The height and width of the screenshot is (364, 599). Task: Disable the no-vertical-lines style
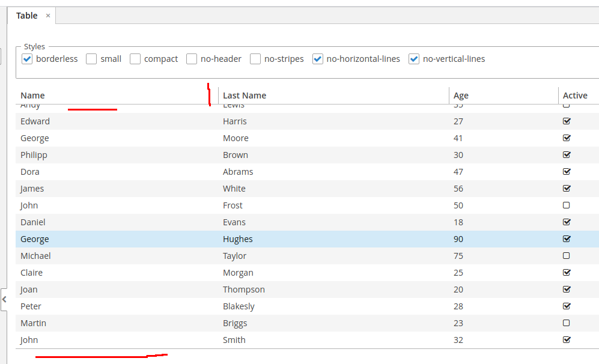click(414, 59)
